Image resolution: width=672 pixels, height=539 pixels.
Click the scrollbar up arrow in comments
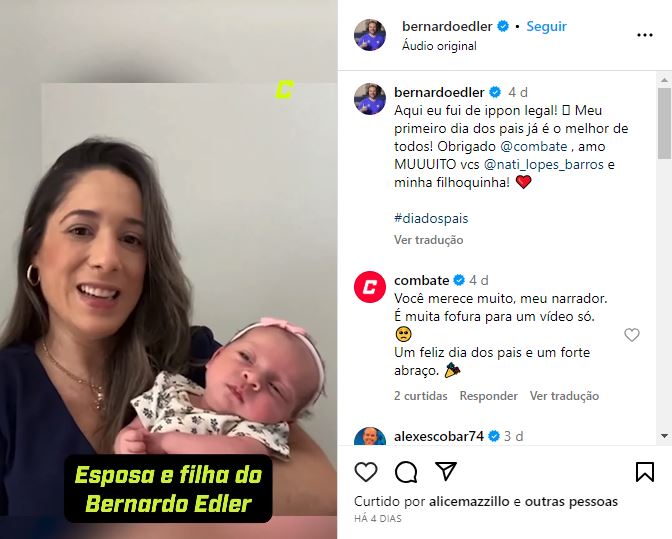tap(664, 80)
